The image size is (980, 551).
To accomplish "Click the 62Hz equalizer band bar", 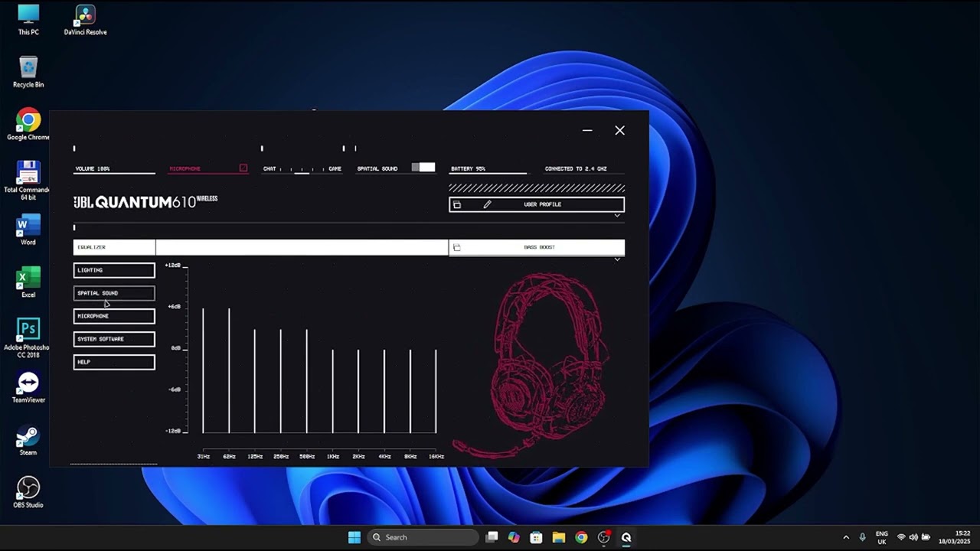I will coord(229,370).
